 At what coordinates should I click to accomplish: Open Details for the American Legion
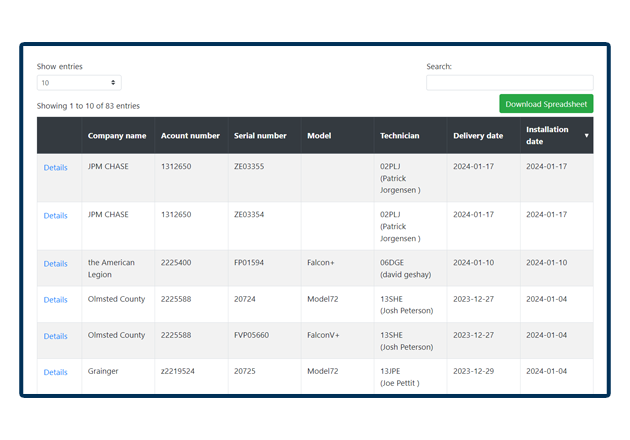click(56, 264)
